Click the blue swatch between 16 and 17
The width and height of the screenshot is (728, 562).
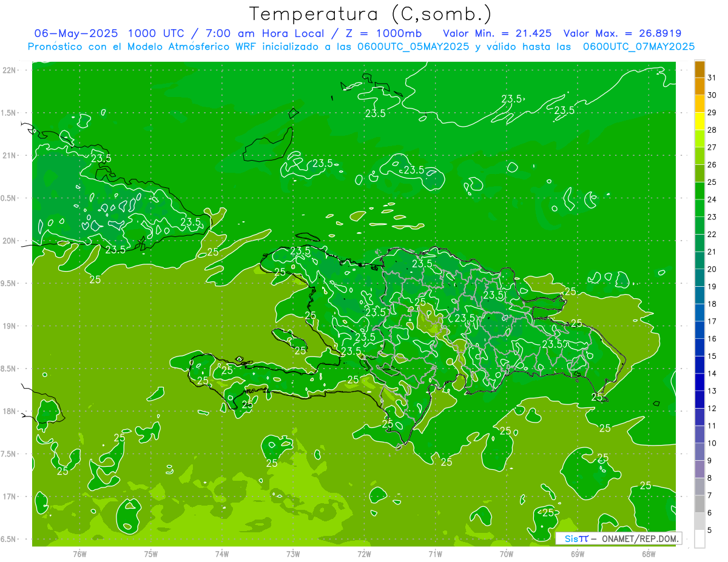coord(699,330)
